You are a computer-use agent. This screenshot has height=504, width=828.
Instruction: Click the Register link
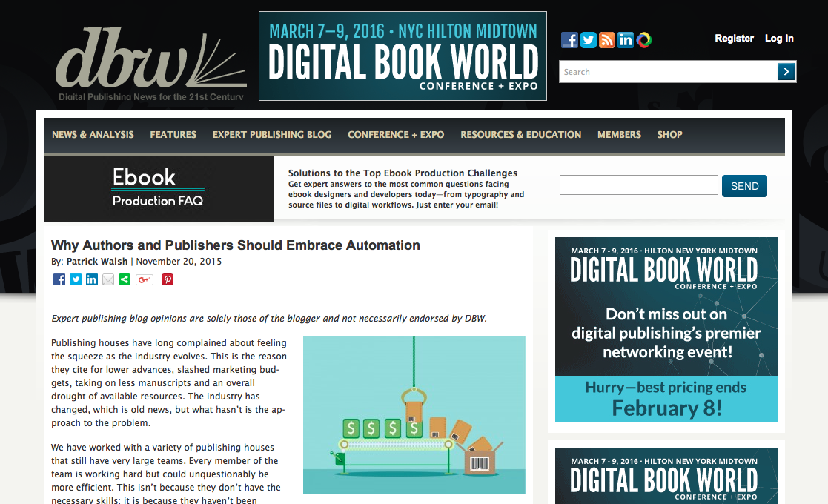734,38
